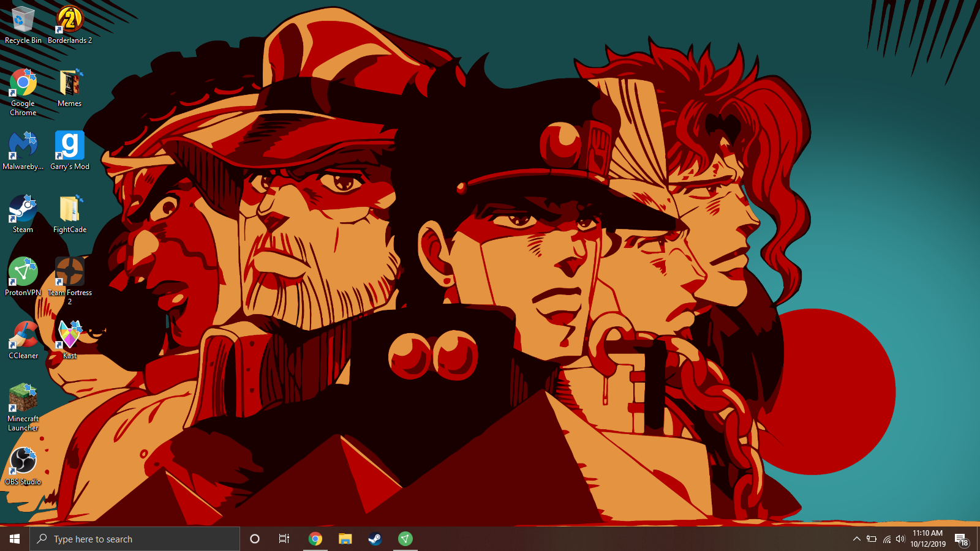Select the CCleaner desktop shortcut
This screenshot has width=980, height=551.
point(23,340)
